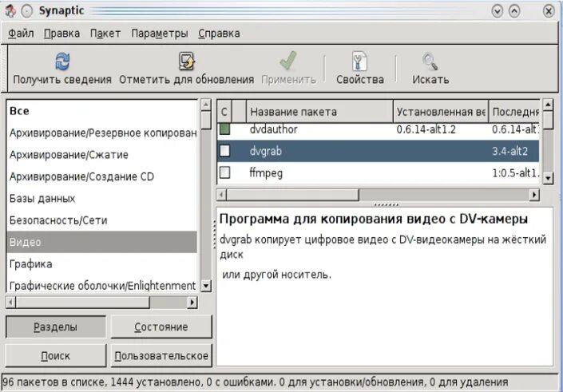Image resolution: width=563 pixels, height=392 pixels.
Task: Click the Поиск filter button
Action: pos(56,356)
